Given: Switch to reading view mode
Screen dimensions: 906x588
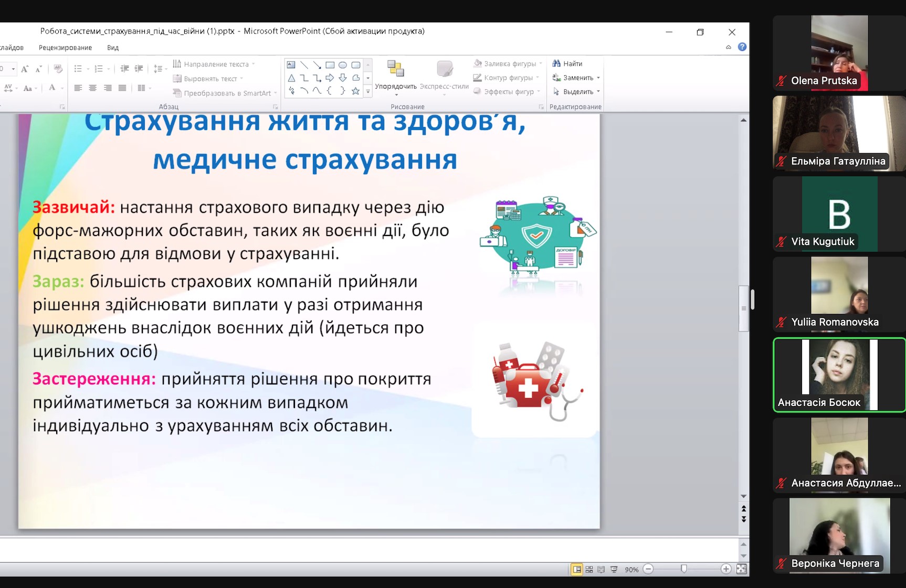Looking at the screenshot, I should [601, 569].
